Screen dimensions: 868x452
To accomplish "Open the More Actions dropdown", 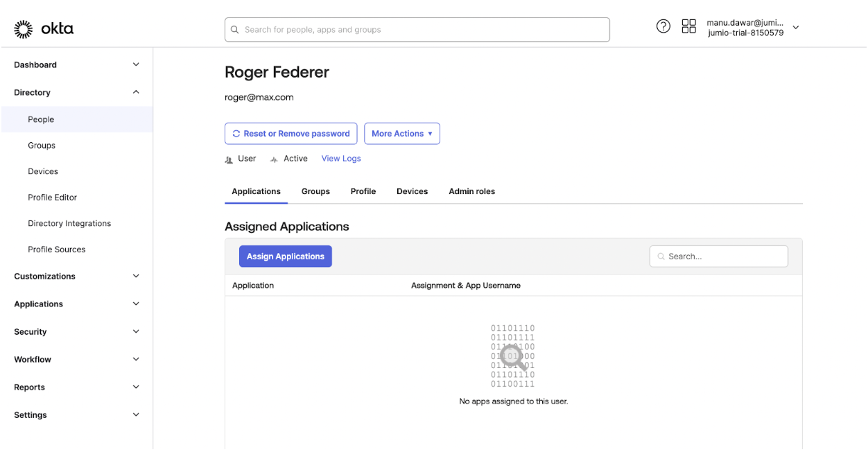I will pyautogui.click(x=402, y=134).
